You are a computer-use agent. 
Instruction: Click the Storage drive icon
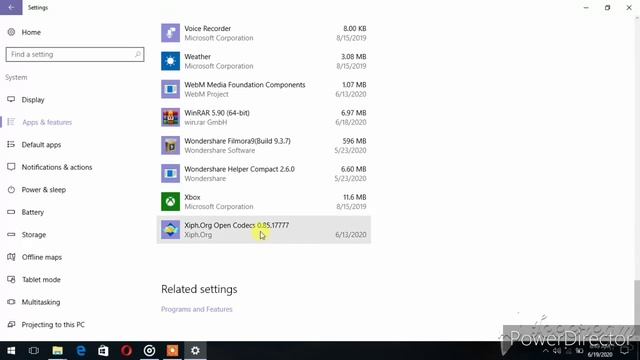[x=11, y=234]
